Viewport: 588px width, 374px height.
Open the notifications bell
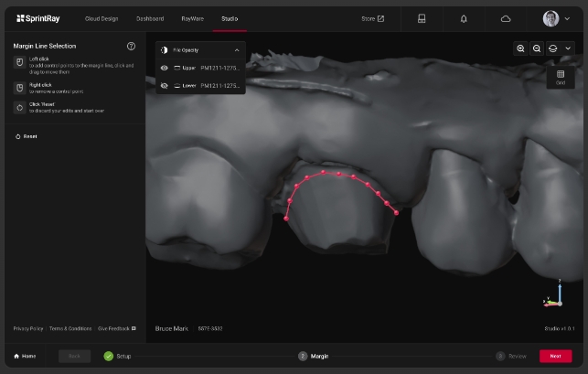(x=464, y=18)
